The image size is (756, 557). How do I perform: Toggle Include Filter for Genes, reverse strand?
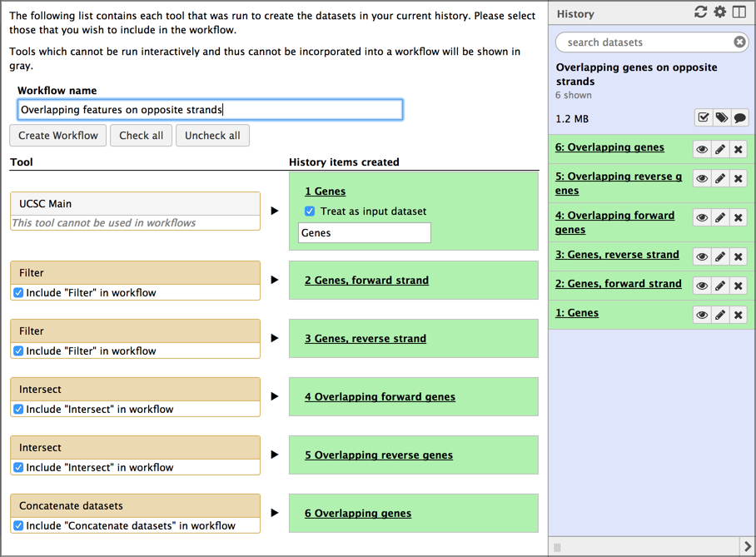pyautogui.click(x=18, y=351)
